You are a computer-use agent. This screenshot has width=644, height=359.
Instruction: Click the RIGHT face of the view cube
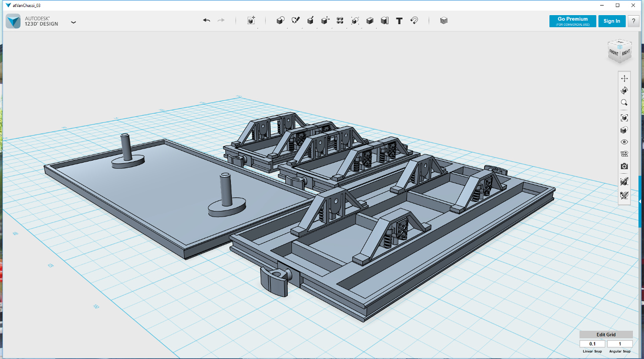[x=625, y=52]
